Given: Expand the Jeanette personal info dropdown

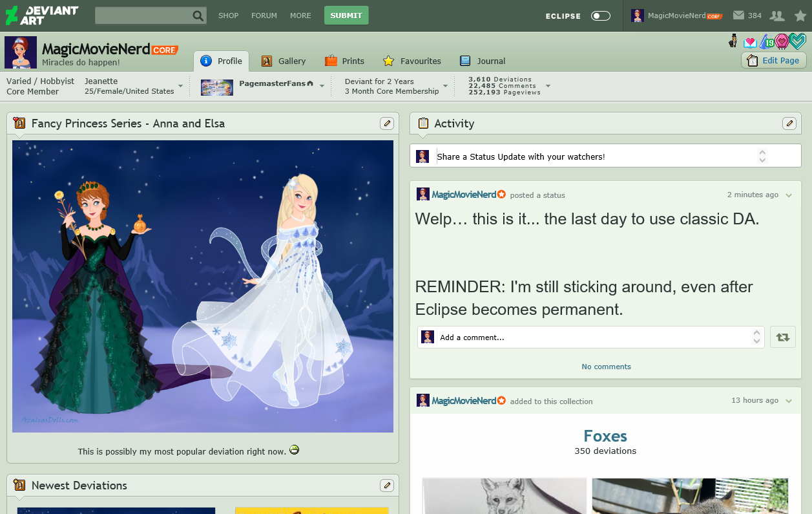Looking at the screenshot, I should 180,86.
